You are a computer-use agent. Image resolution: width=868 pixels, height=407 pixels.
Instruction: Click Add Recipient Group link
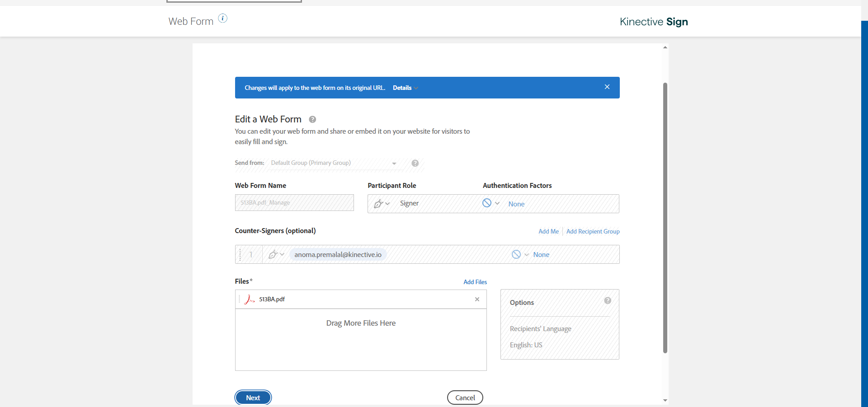593,231
